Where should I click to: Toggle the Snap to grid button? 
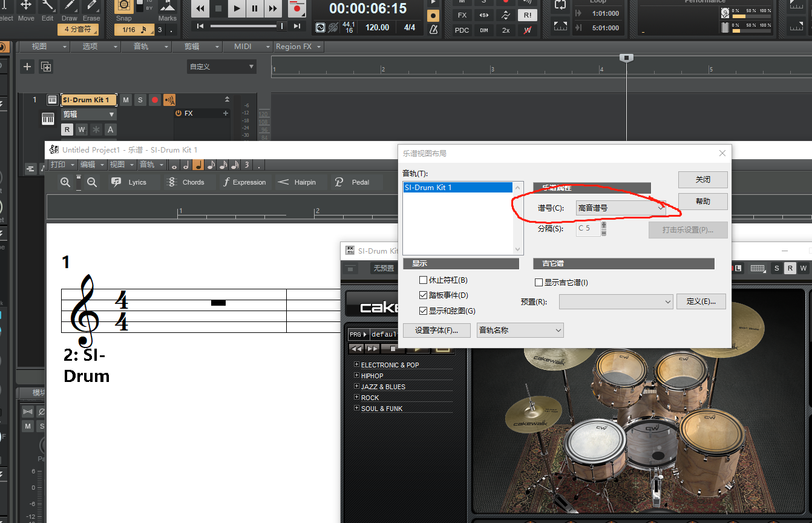(124, 7)
